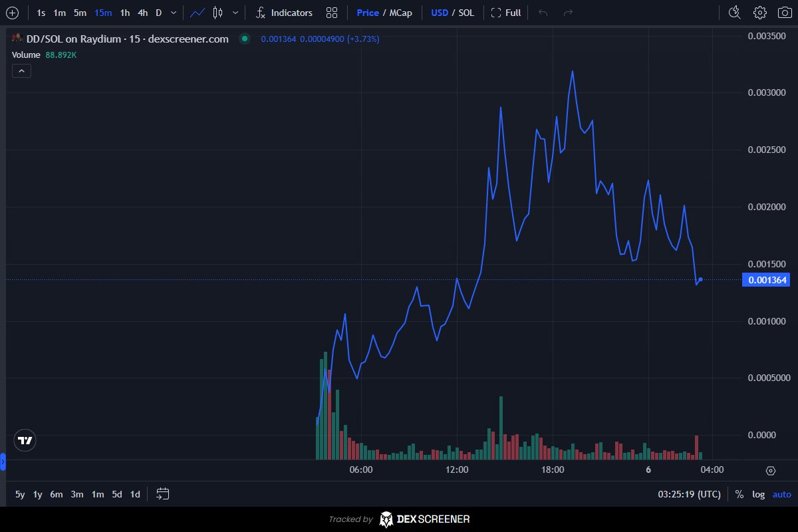The image size is (798, 532).
Task: Select the 5y date range
Action: [x=20, y=494]
